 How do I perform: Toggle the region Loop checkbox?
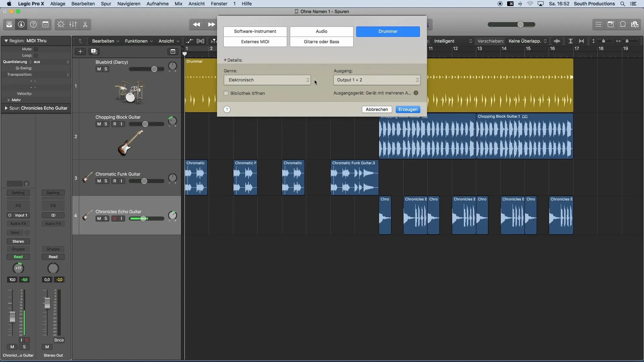click(x=36, y=55)
